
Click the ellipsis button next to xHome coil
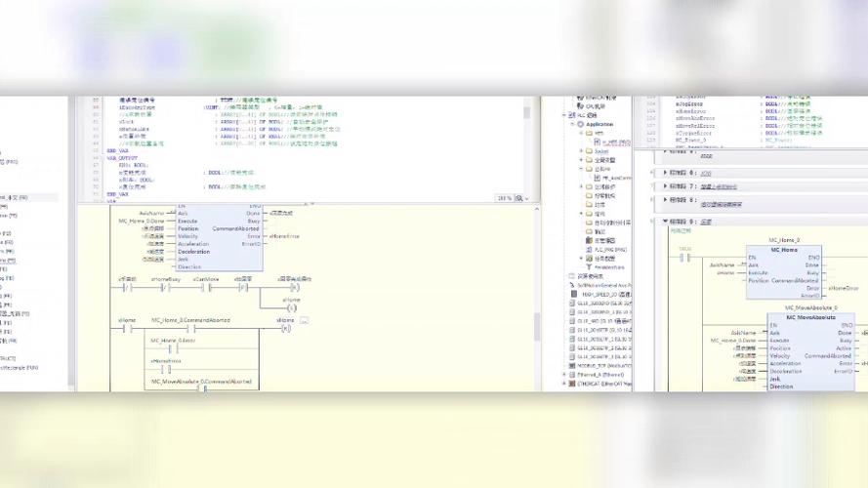coord(304,320)
